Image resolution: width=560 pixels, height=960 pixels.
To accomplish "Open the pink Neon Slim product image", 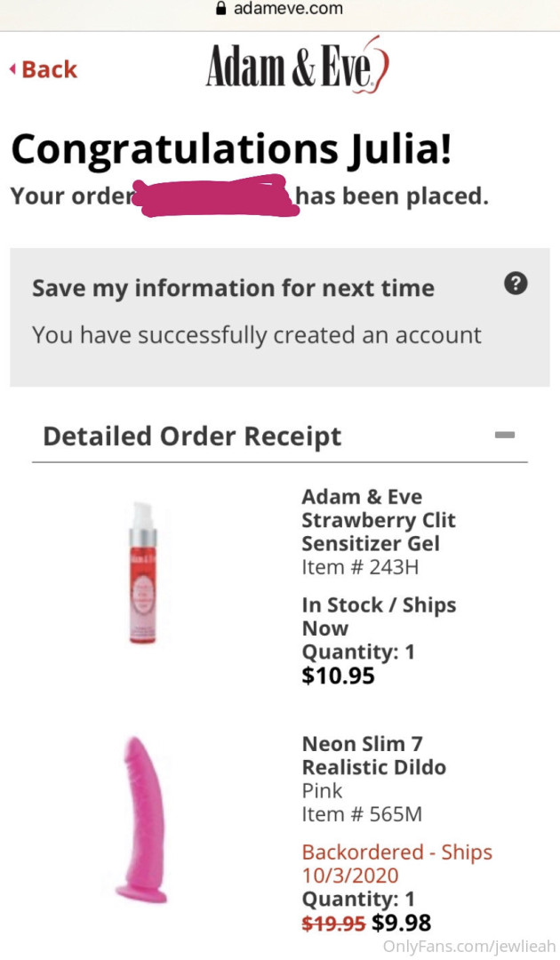I will [x=142, y=819].
